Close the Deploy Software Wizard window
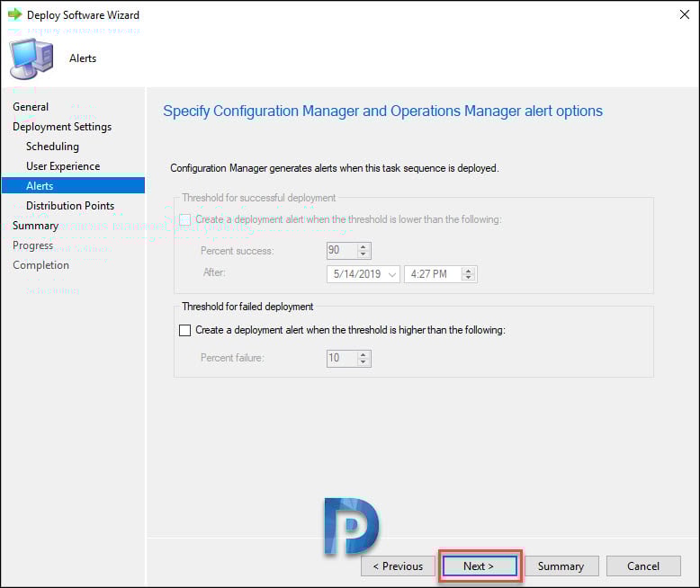This screenshot has width=700, height=588. point(684,14)
